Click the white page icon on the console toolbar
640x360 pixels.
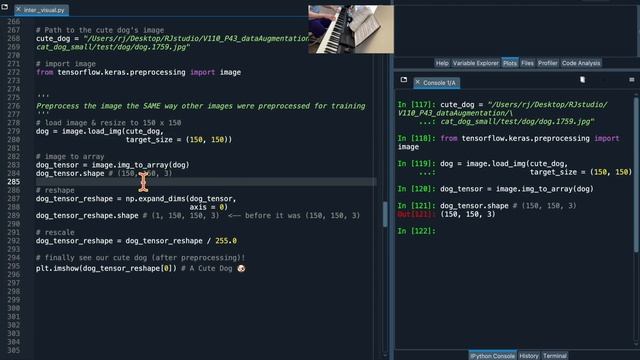(x=582, y=80)
